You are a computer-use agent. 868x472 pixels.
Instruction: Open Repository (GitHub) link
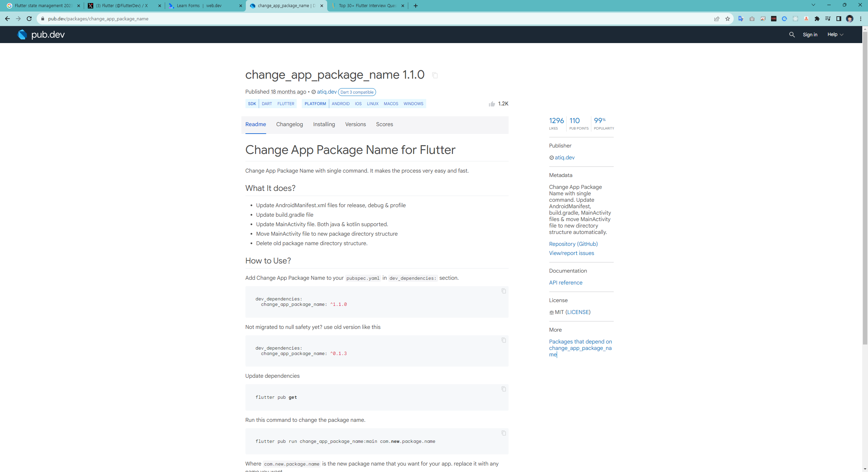[x=573, y=244]
